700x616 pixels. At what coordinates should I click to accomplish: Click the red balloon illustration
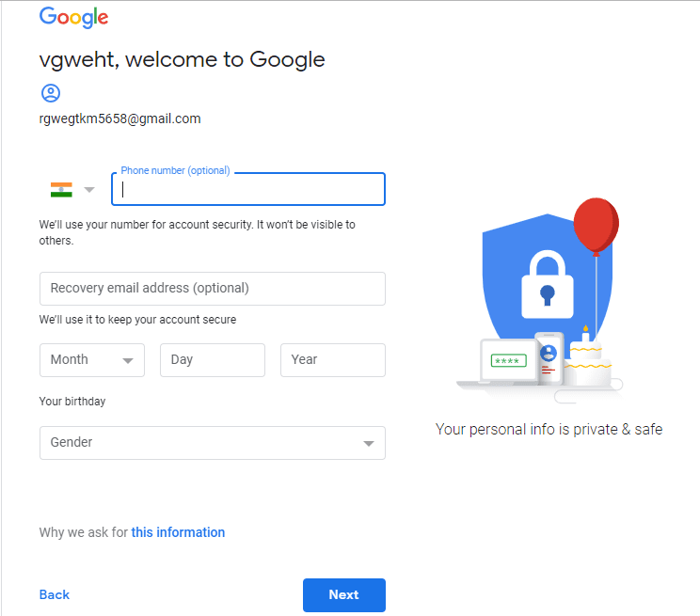pos(595,225)
